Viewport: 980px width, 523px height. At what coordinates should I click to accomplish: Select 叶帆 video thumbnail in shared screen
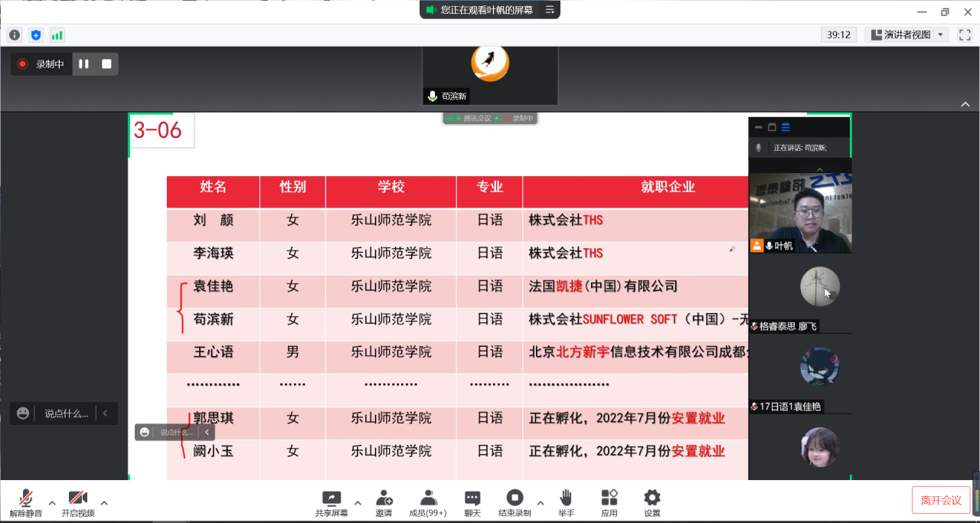pos(800,214)
